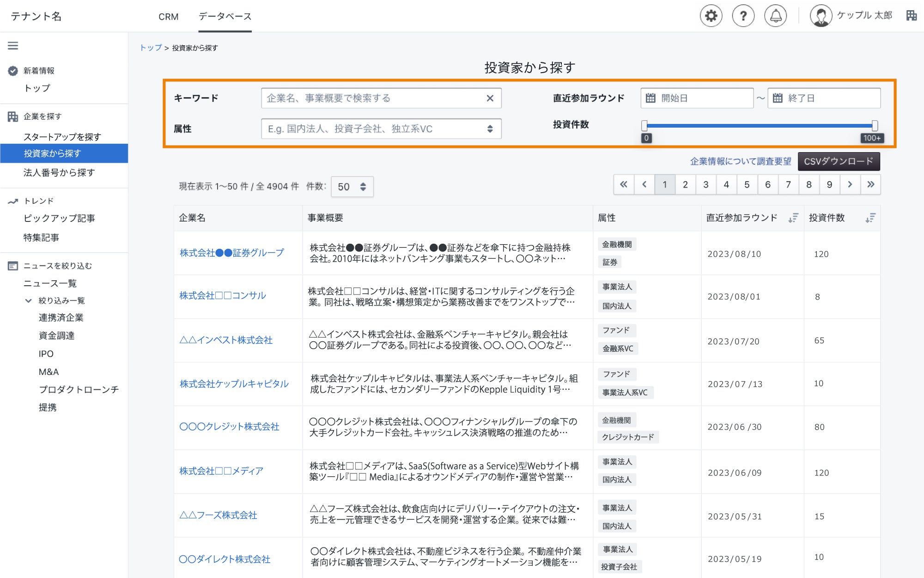Open the calendar picker for 開始日
Image resolution: width=924 pixels, height=578 pixels.
tap(651, 98)
